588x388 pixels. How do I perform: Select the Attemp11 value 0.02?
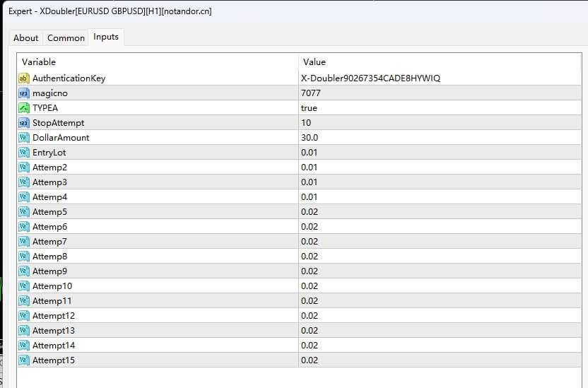pyautogui.click(x=310, y=300)
